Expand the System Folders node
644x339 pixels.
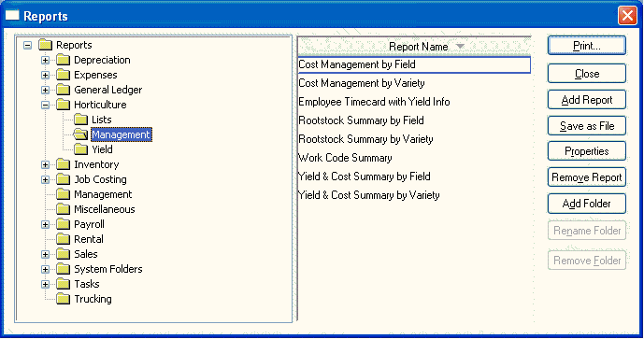coord(45,270)
